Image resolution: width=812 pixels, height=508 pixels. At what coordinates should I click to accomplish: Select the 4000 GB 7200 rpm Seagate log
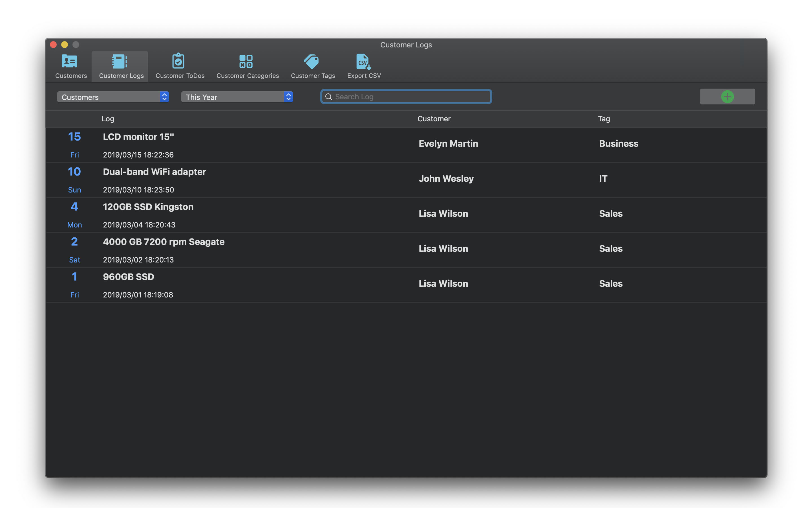coord(406,250)
